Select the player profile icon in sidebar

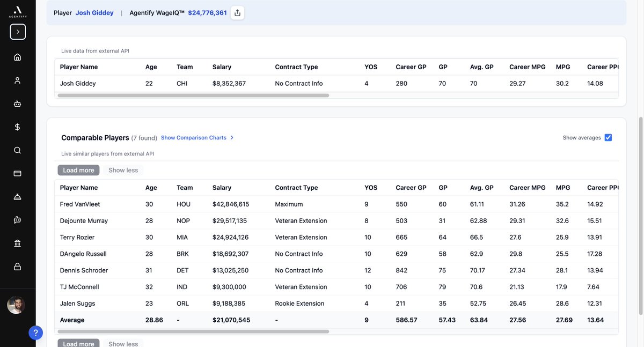pos(17,79)
